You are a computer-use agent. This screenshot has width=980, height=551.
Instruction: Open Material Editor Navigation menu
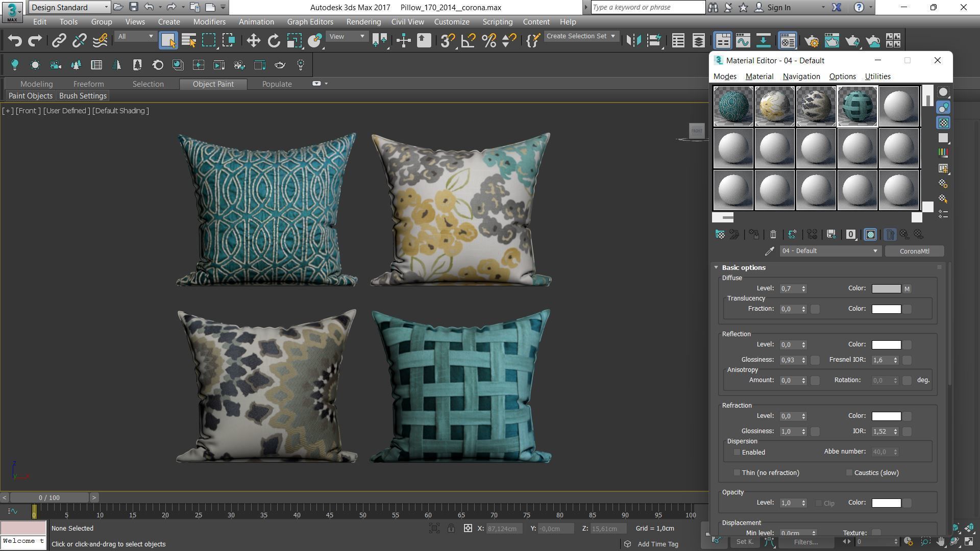801,77
